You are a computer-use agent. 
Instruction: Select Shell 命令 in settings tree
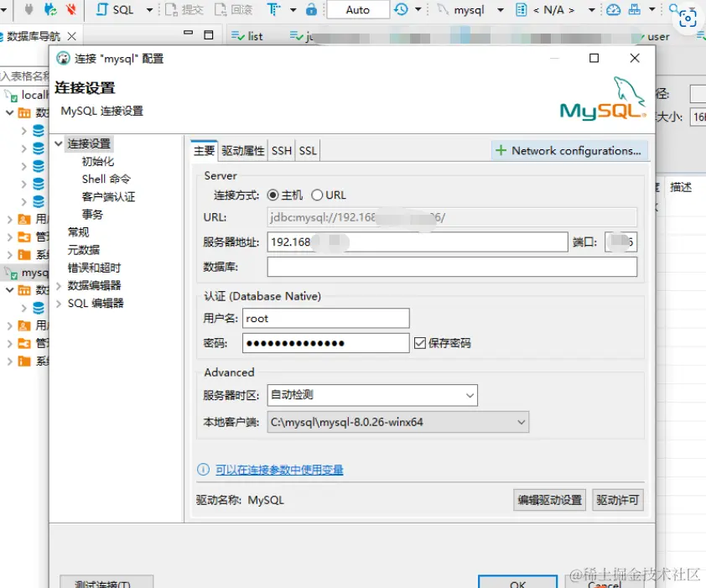pyautogui.click(x=106, y=179)
